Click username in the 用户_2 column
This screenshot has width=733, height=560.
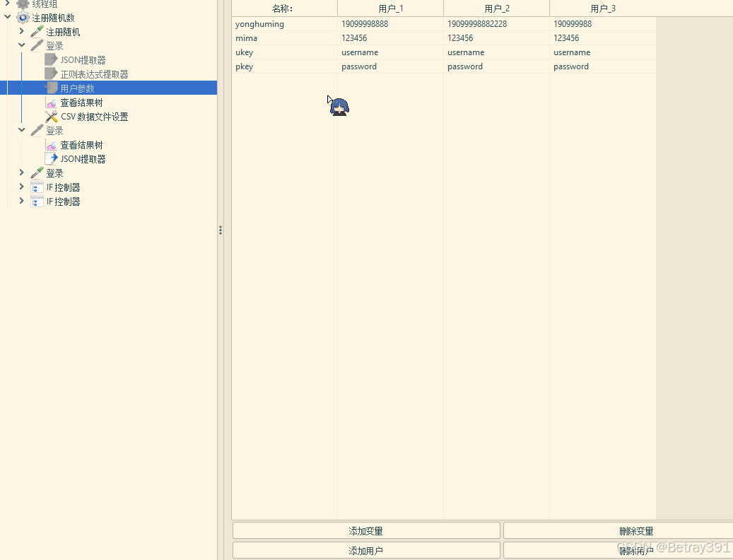496,52
